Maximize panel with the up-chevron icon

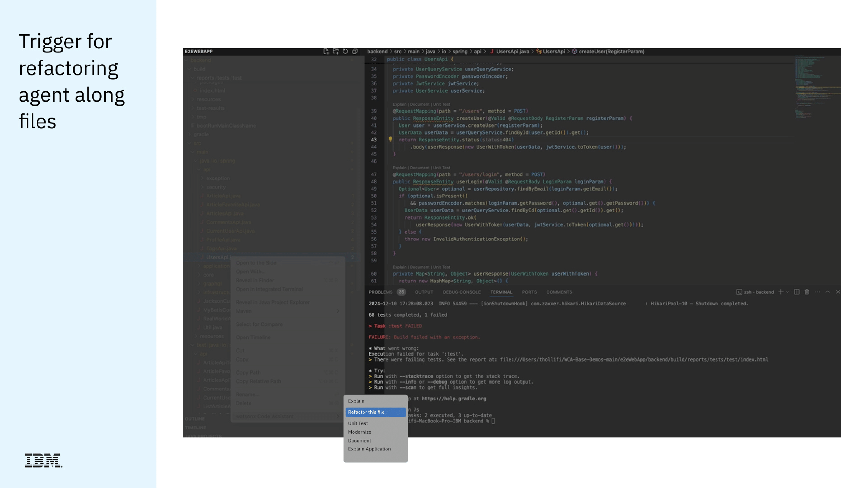828,292
